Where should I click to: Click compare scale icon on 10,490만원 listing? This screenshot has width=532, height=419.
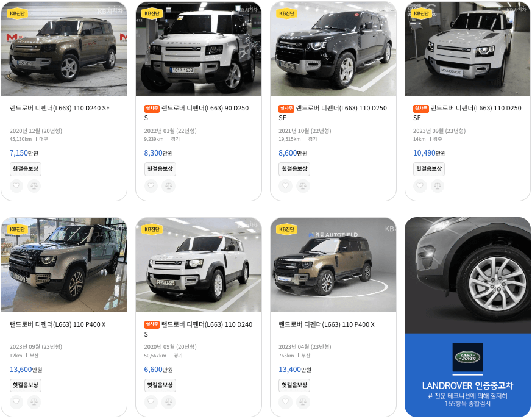click(x=438, y=186)
